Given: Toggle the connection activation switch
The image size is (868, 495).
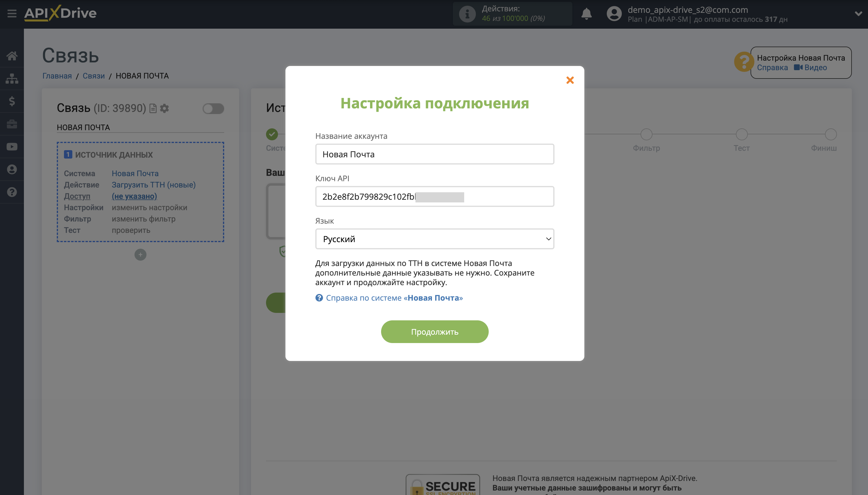Looking at the screenshot, I should click(x=213, y=108).
